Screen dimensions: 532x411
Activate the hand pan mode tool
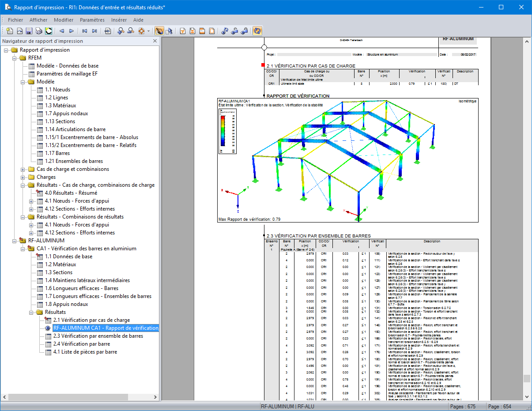[159, 31]
